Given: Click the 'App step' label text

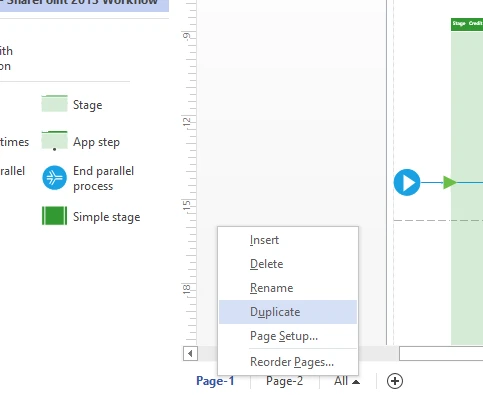Looking at the screenshot, I should tap(96, 142).
